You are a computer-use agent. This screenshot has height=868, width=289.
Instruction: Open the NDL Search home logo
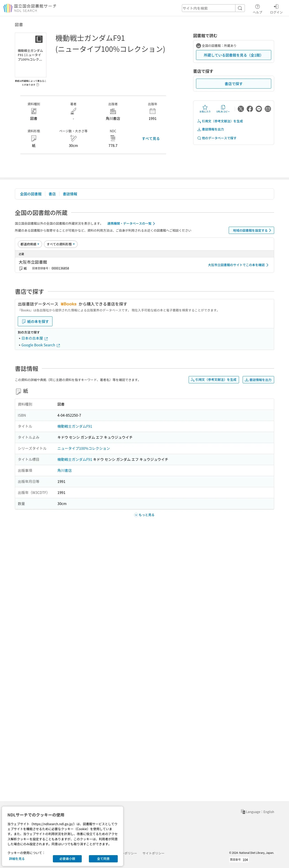pos(30,8)
